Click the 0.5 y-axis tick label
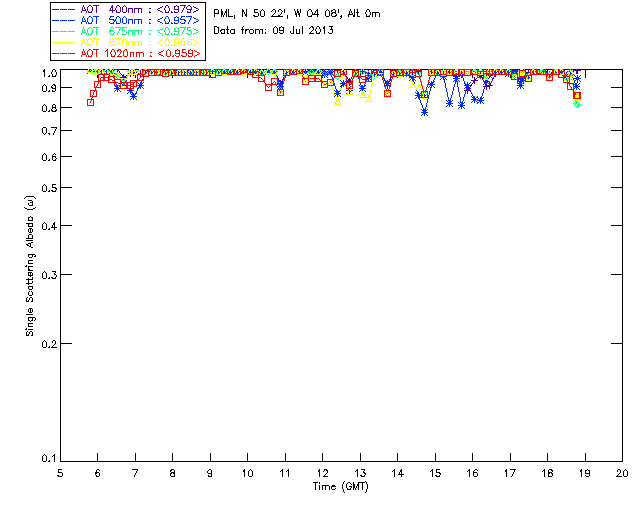Viewport: 640px width, 512px height. pyautogui.click(x=49, y=188)
